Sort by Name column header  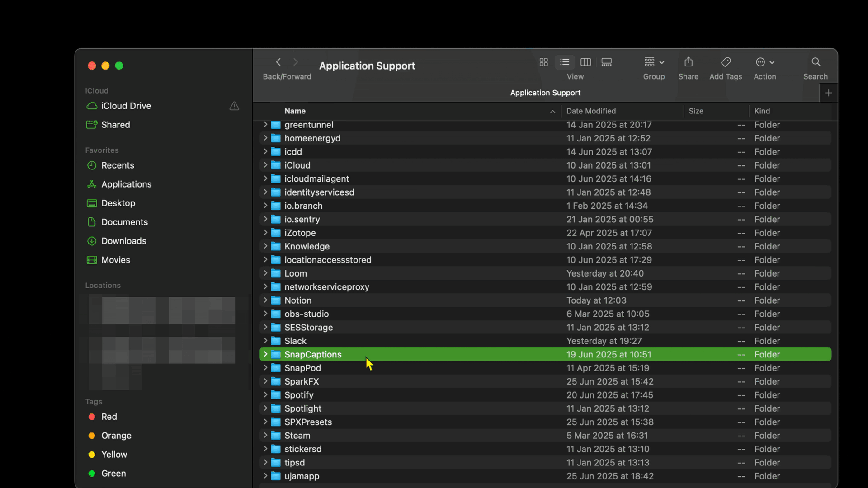[x=295, y=111]
